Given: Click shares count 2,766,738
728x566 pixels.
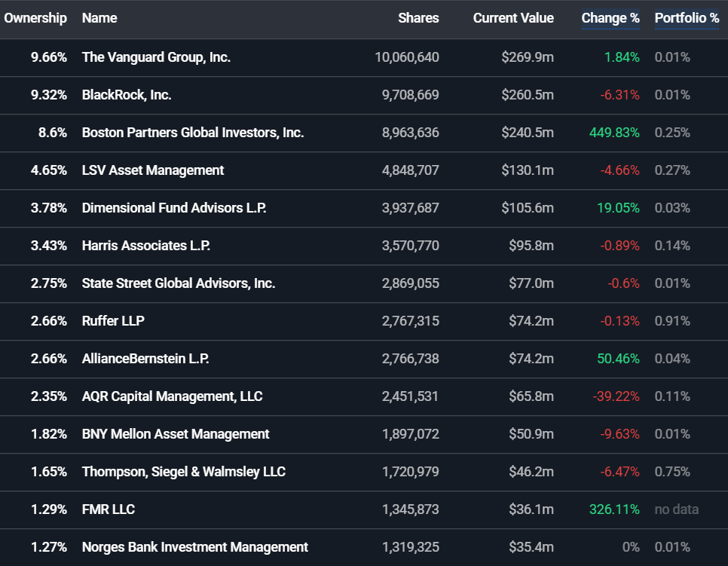Looking at the screenshot, I should [411, 359].
